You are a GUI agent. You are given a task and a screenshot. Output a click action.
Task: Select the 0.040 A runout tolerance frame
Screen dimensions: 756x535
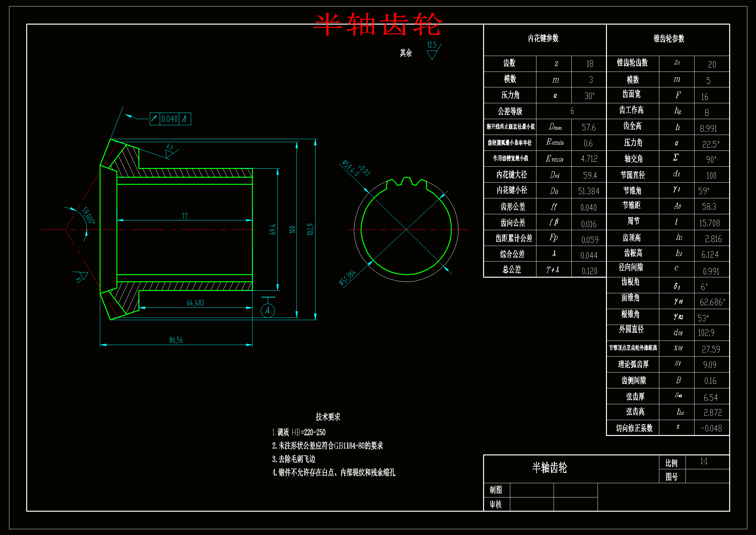[170, 119]
